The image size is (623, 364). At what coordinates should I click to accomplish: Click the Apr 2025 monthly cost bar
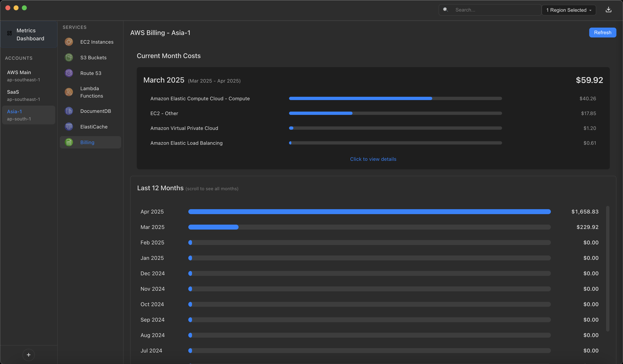tap(369, 211)
